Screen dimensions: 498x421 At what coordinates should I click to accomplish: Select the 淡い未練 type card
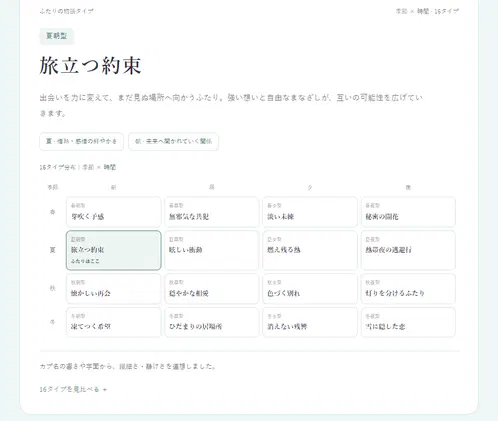pyautogui.click(x=310, y=212)
